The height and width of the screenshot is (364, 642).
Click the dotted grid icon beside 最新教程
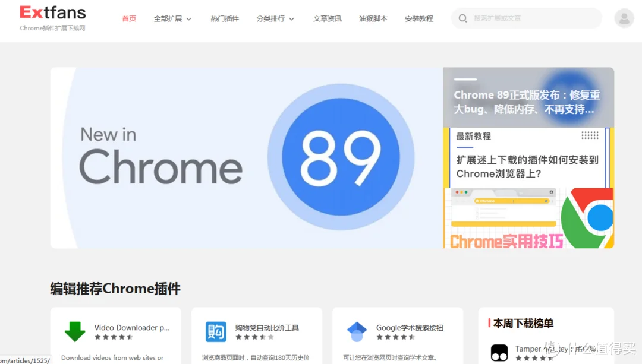point(590,135)
